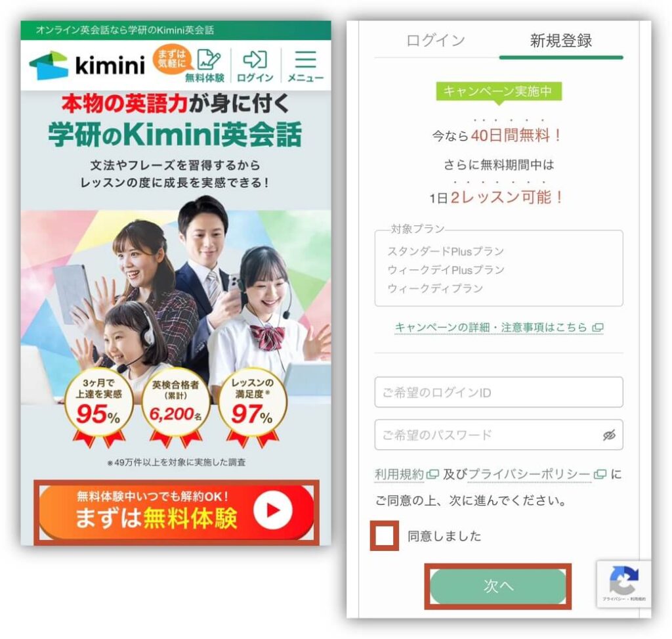Image resolution: width=672 pixels, height=639 pixels.
Task: Click external-link icon beside 利用規約
Action: point(433,474)
